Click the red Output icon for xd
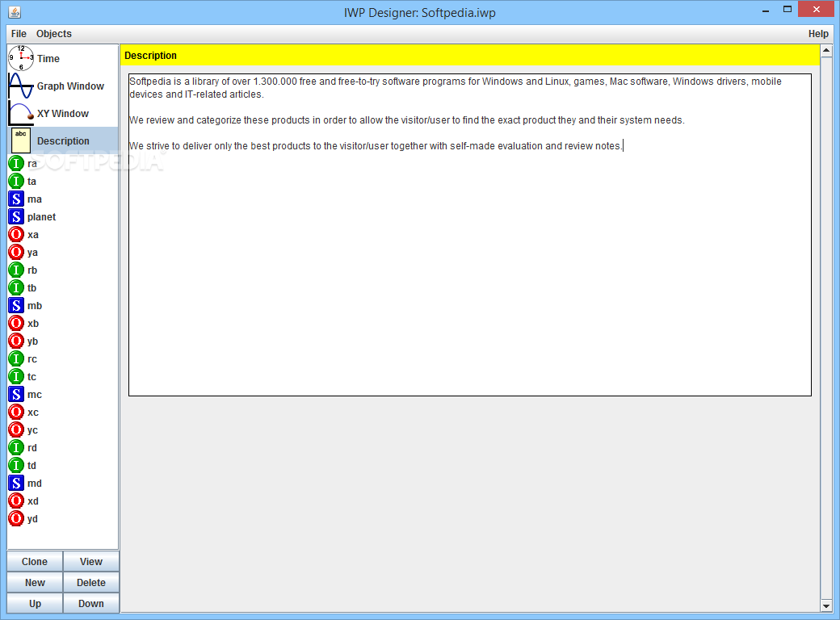Image resolution: width=840 pixels, height=620 pixels. [x=16, y=501]
